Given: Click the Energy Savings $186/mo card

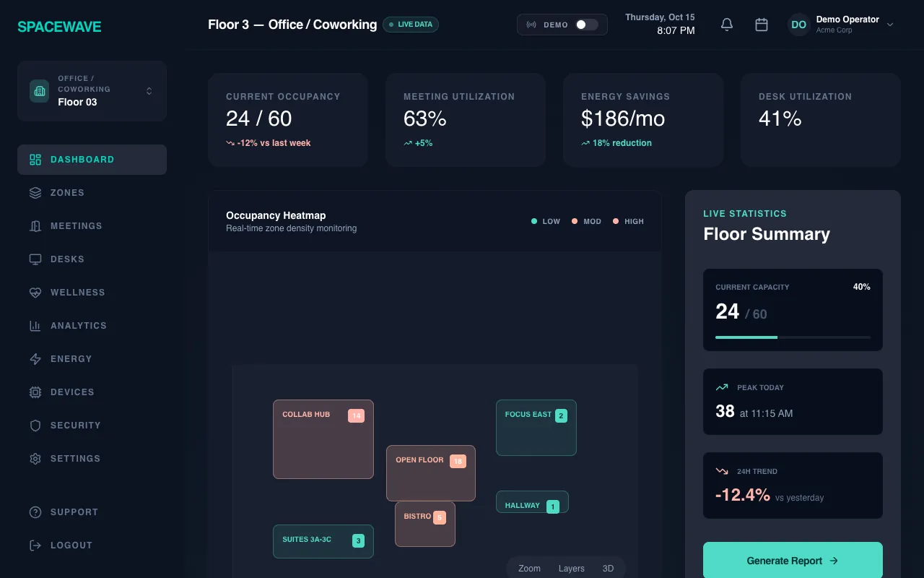Looking at the screenshot, I should coord(643,120).
